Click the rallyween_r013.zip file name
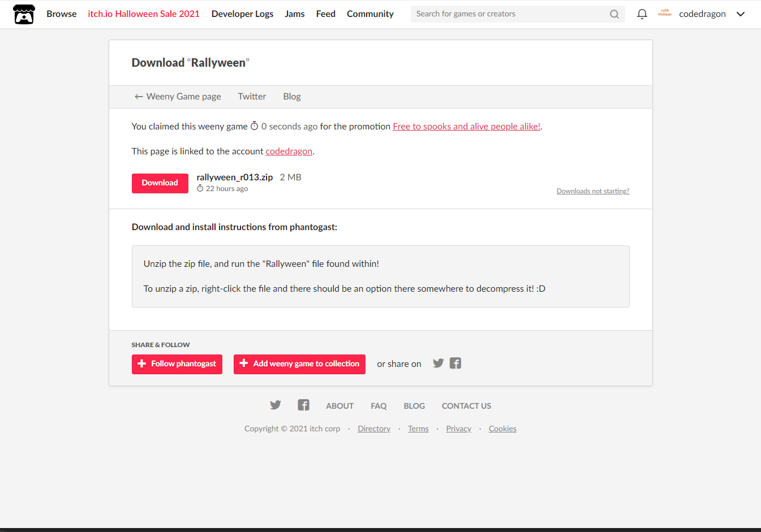 point(235,178)
